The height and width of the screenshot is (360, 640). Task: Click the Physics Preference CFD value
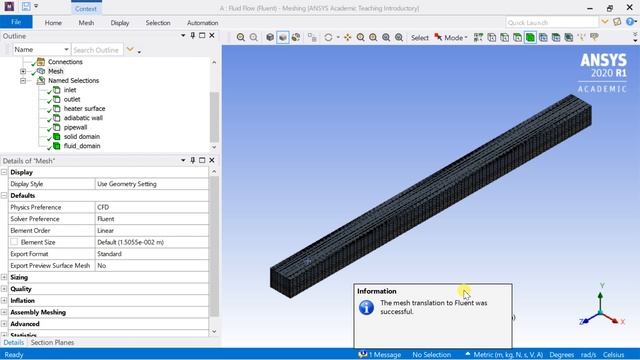pos(151,207)
